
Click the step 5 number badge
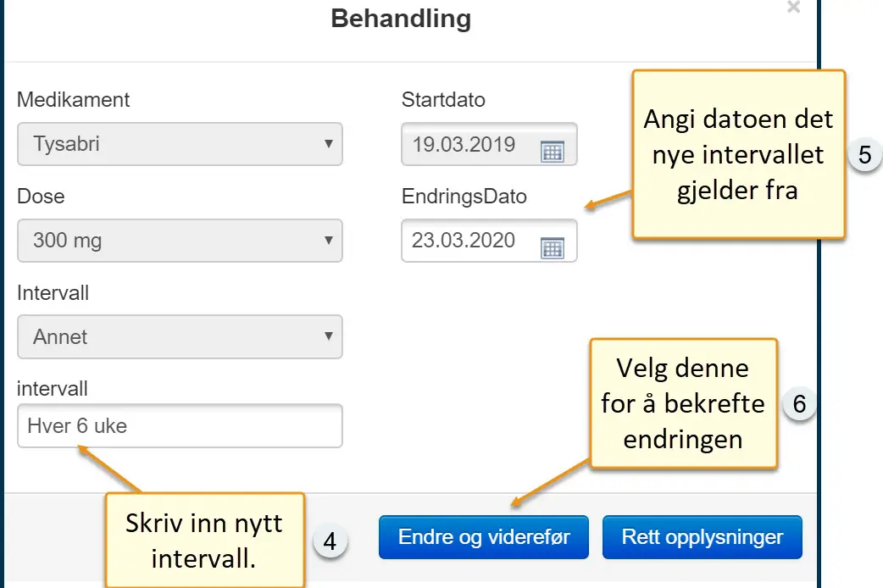coord(864,156)
